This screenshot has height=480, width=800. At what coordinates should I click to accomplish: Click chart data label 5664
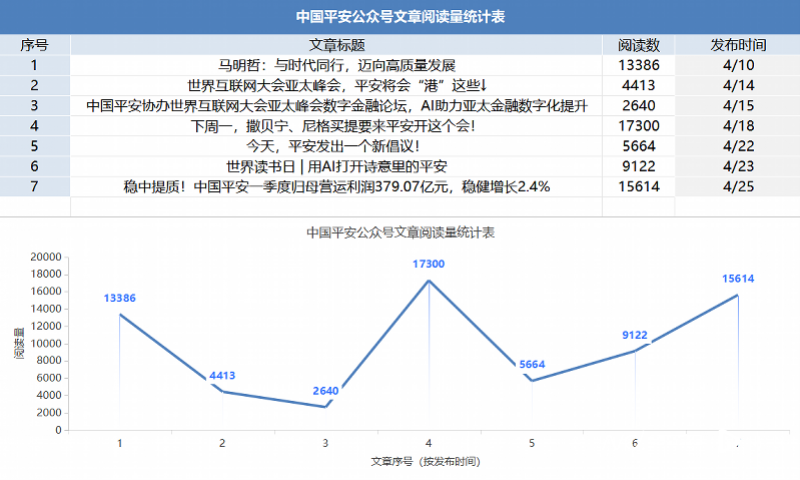(x=532, y=364)
